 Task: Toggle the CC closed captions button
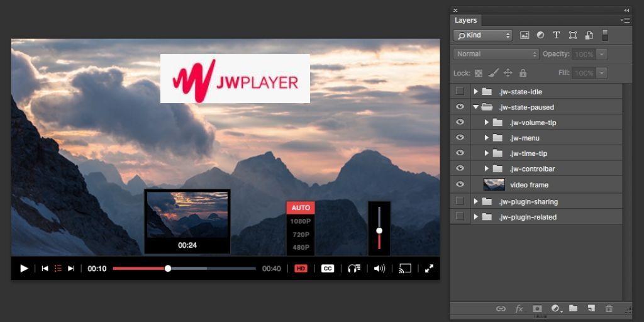327,269
